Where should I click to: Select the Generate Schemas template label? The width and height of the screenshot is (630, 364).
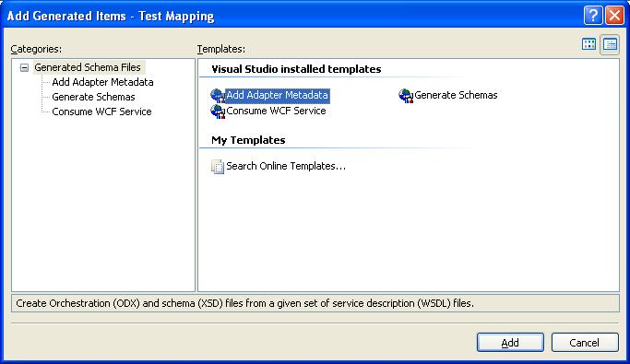point(456,95)
